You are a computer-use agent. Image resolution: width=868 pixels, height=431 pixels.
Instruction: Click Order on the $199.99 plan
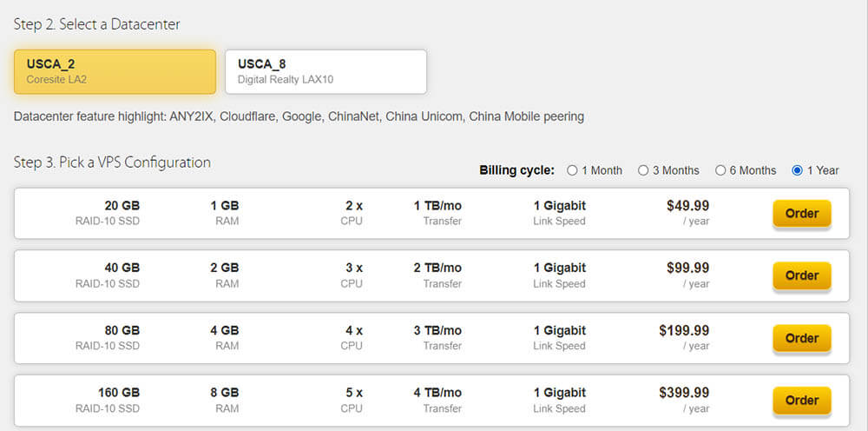click(x=801, y=338)
